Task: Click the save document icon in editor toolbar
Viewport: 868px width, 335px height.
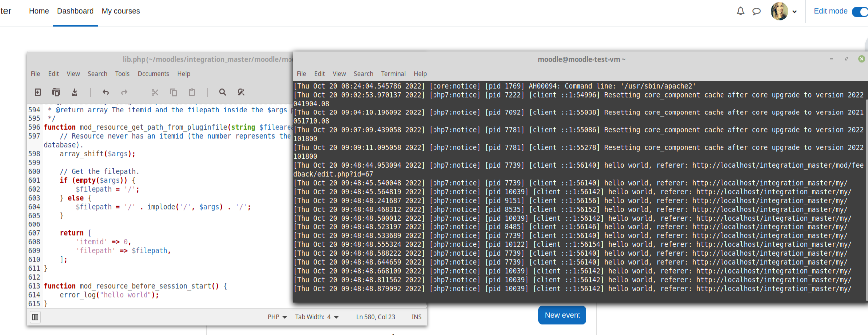Action: click(x=75, y=92)
